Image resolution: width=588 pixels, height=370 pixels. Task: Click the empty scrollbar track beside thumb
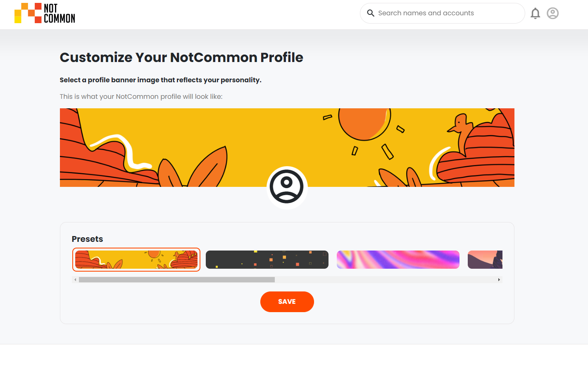(385, 280)
